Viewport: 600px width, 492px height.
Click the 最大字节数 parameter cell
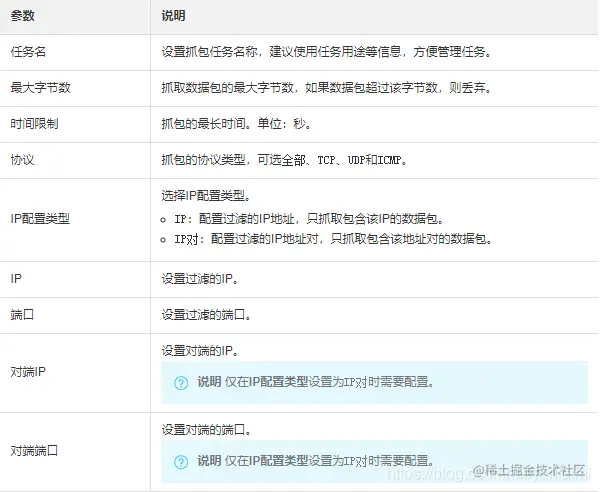click(x=75, y=88)
